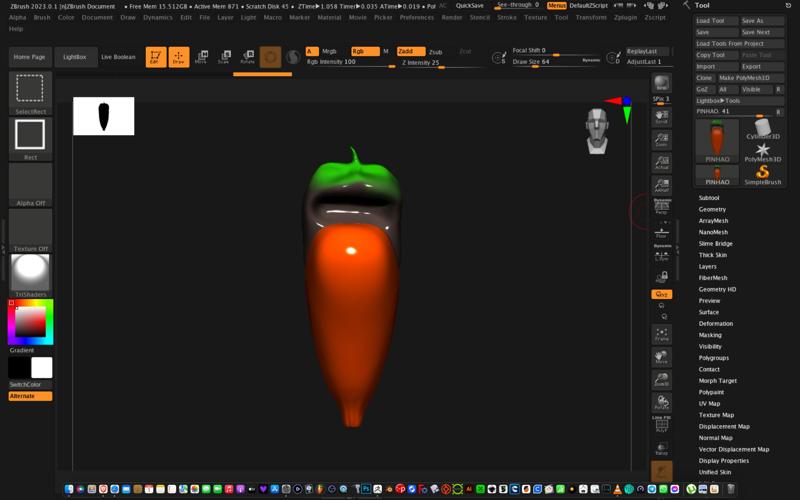Click the Home Page button
This screenshot has height=500, width=800.
tap(30, 57)
